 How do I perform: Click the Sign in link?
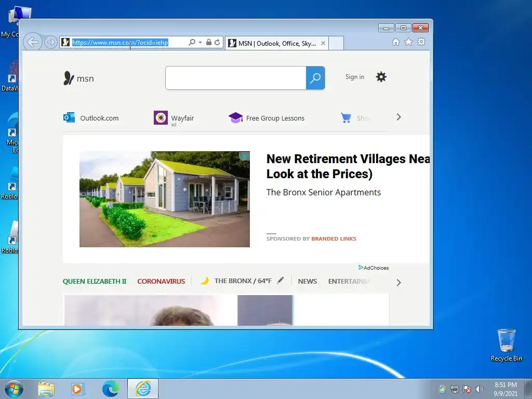354,77
